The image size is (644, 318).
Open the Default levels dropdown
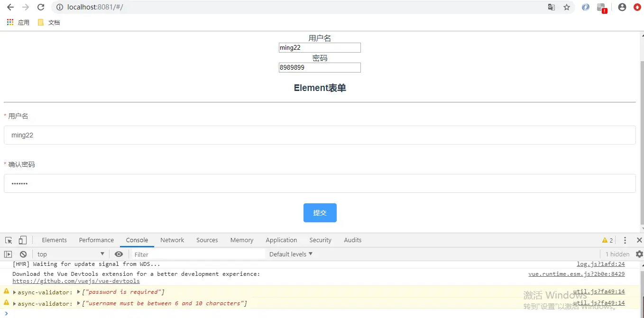291,254
